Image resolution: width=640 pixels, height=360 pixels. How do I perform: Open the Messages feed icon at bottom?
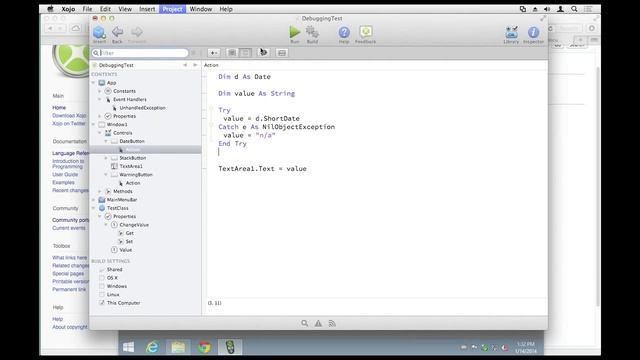point(332,323)
